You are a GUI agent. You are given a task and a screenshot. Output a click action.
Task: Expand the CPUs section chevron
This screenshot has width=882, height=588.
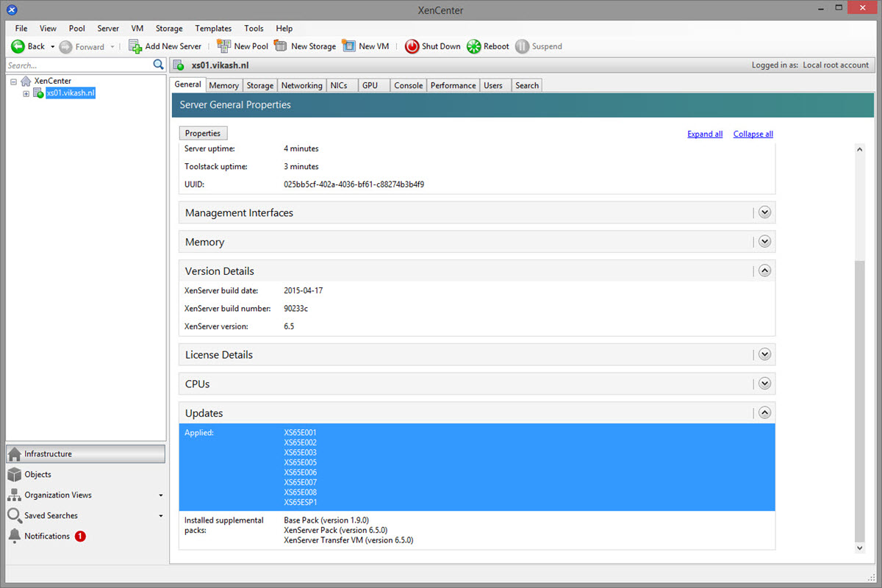(764, 384)
